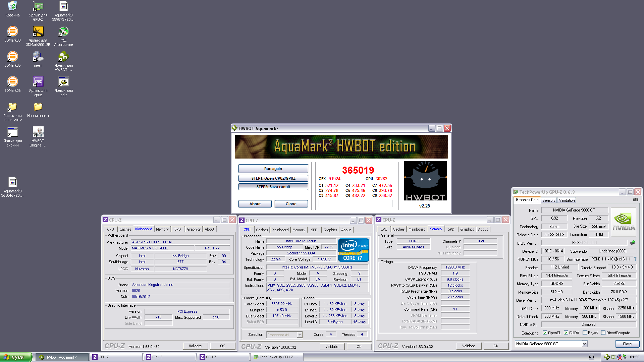Image resolution: width=644 pixels, height=362 pixels.
Task: Launch the 3DMark2001SE shortcut icon
Action: (38, 36)
